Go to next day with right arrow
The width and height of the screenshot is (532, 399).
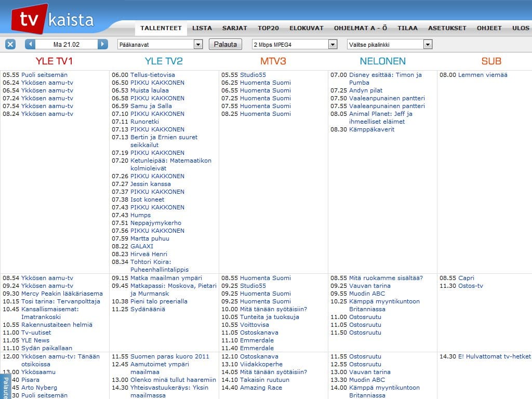[x=103, y=44]
